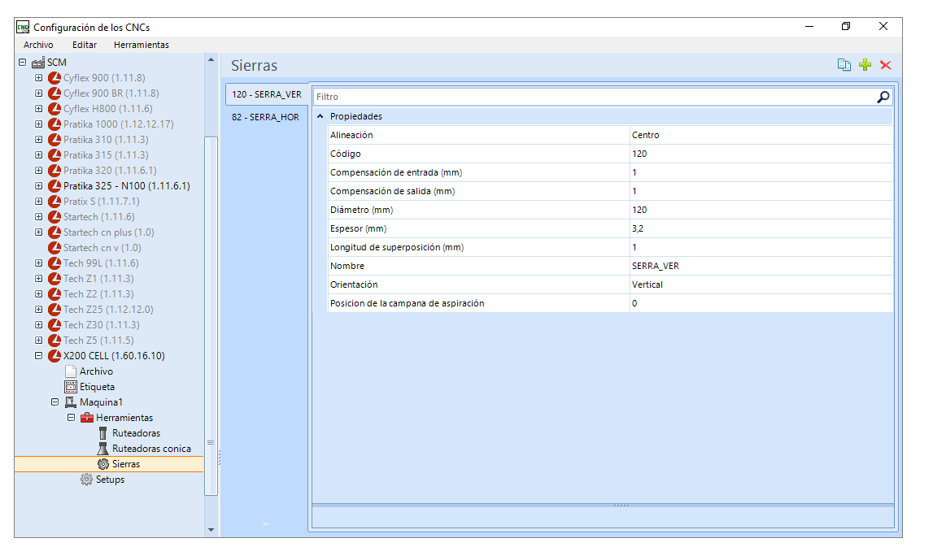933x560 pixels.
Task: Click the Longitud de superposición value cell
Action: click(x=761, y=247)
